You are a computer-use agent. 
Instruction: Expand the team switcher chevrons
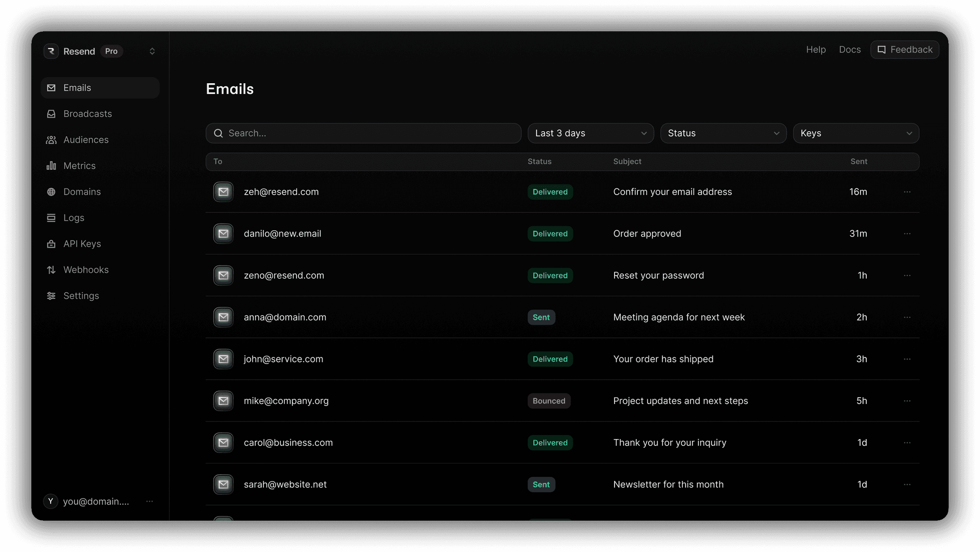coord(152,51)
